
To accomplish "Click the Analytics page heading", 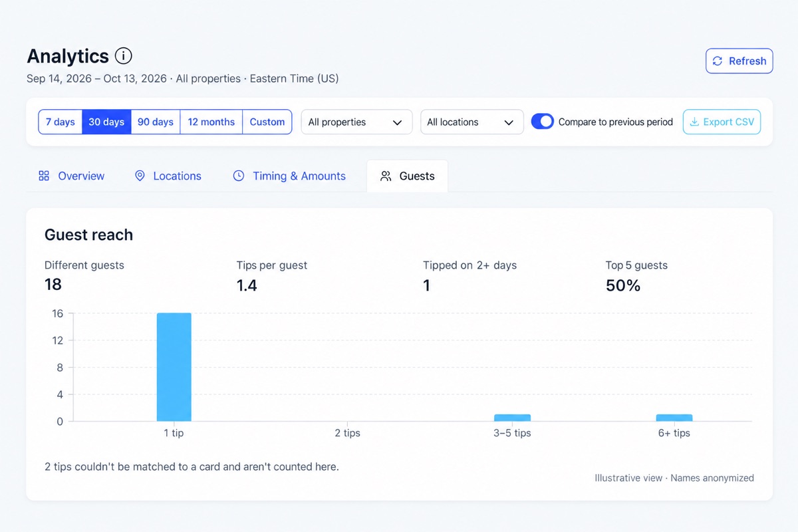I will [x=68, y=56].
